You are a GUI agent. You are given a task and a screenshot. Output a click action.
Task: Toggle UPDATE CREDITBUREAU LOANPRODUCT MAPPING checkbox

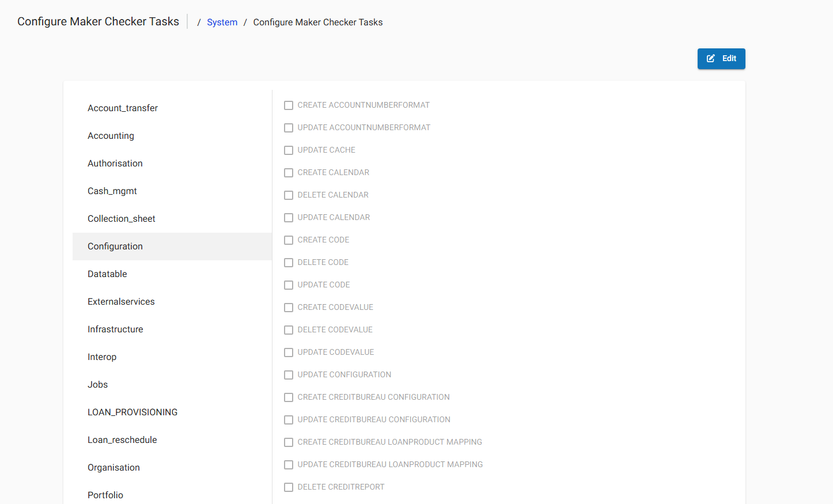click(289, 464)
